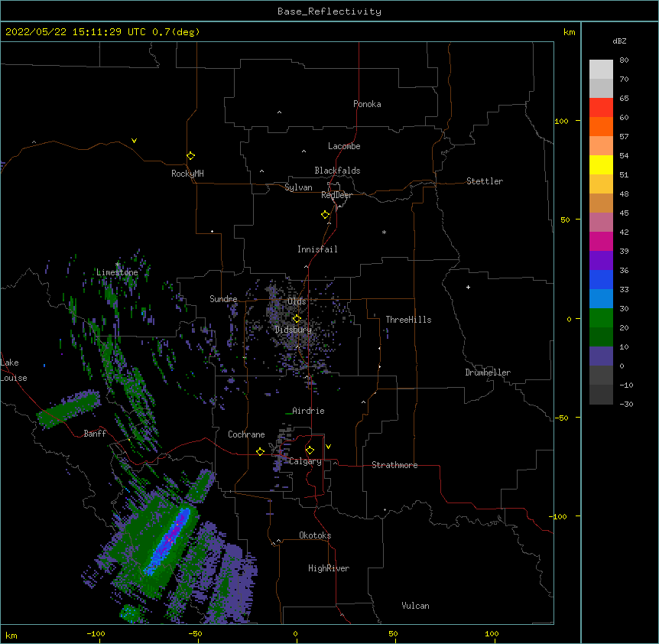
Task: Pick the purple 36-39 dBZ legend swatch
Action: [601, 260]
